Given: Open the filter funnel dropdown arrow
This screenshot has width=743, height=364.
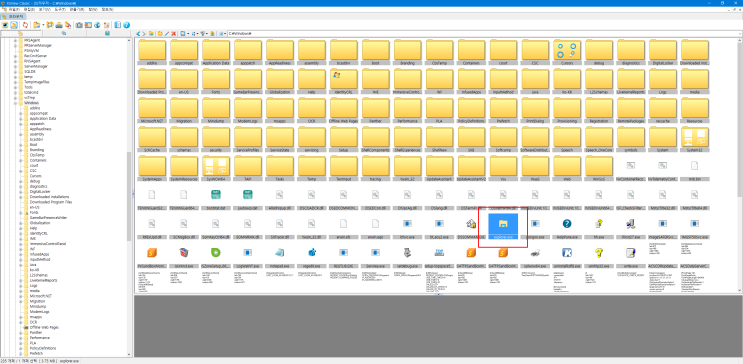Looking at the screenshot, I should (208, 34).
